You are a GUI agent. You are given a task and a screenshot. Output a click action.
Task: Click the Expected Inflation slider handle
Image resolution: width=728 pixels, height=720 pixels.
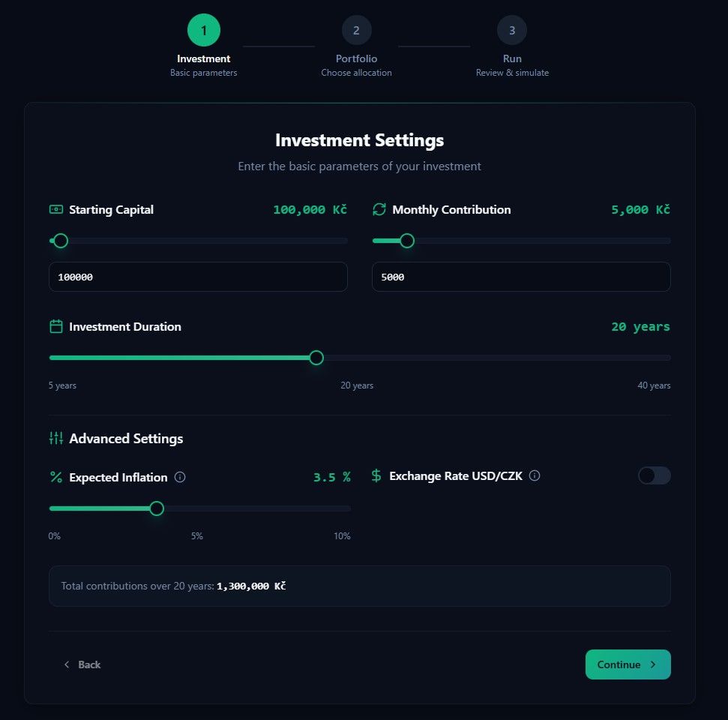[x=156, y=508]
